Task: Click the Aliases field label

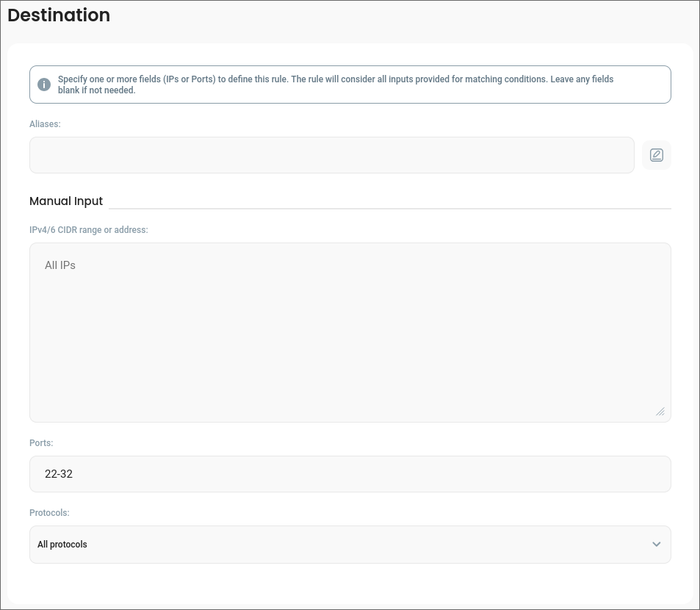Action: coord(45,124)
